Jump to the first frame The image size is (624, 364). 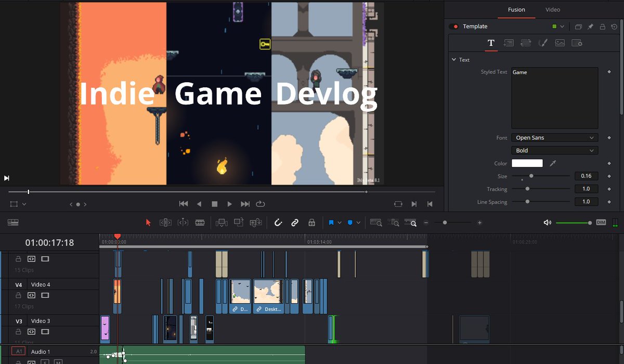[x=183, y=204]
